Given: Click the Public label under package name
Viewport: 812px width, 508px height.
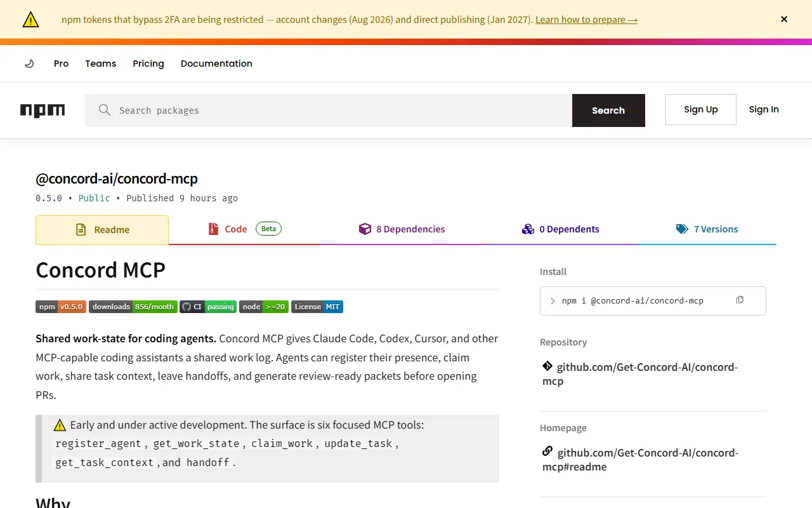Looking at the screenshot, I should pos(94,198).
